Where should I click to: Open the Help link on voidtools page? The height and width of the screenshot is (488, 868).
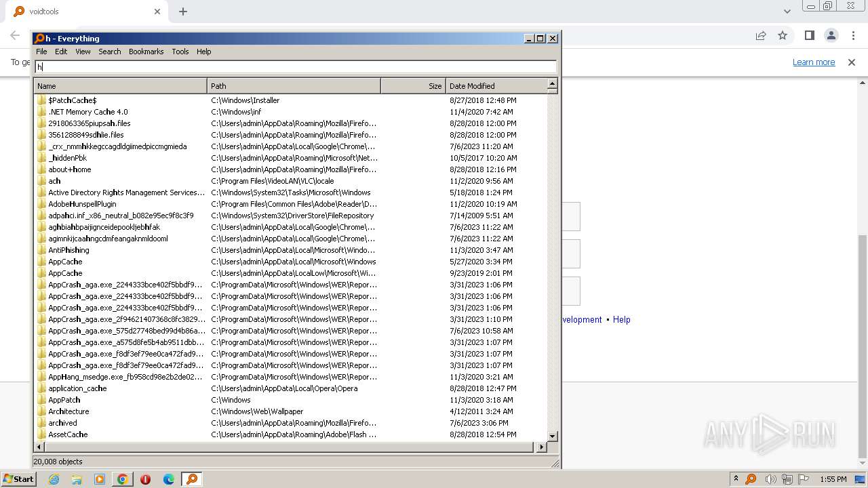click(x=621, y=320)
